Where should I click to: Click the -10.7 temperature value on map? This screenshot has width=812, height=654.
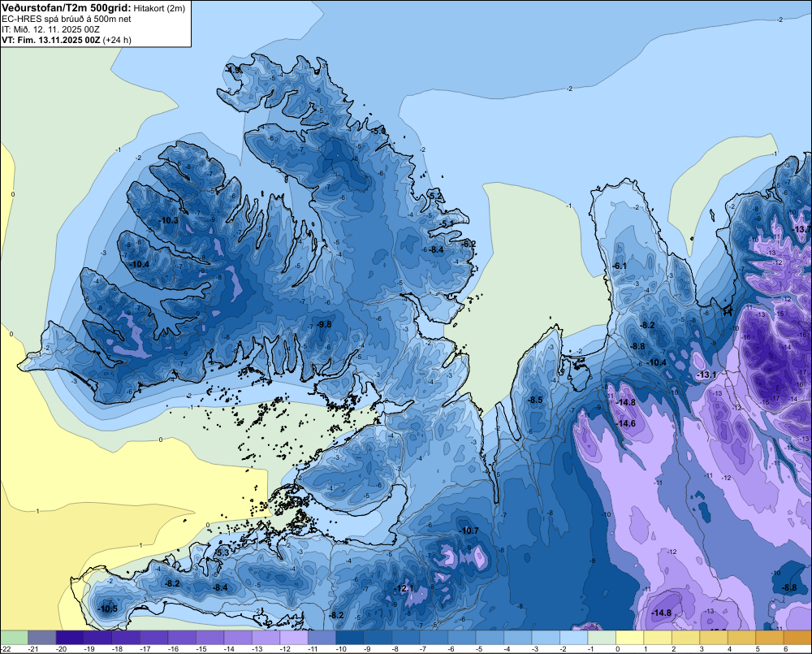pos(469,531)
